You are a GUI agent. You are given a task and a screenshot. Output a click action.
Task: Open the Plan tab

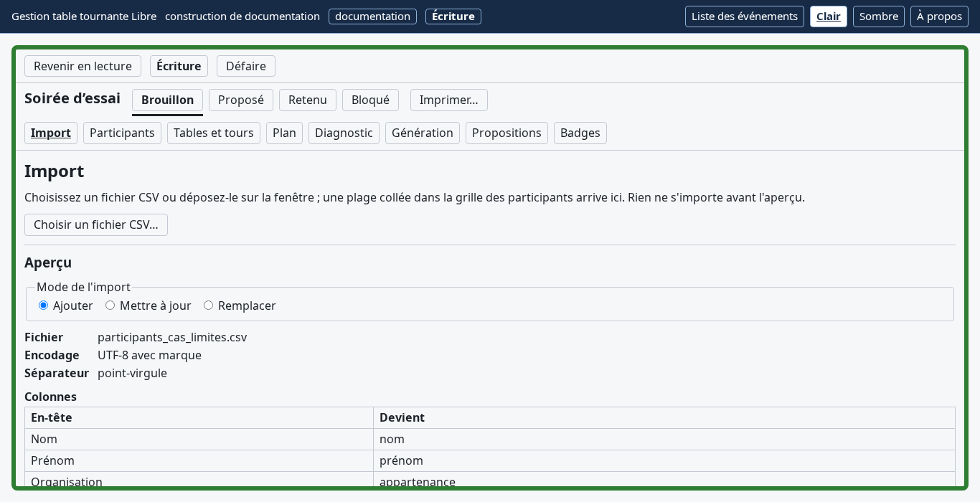(284, 133)
